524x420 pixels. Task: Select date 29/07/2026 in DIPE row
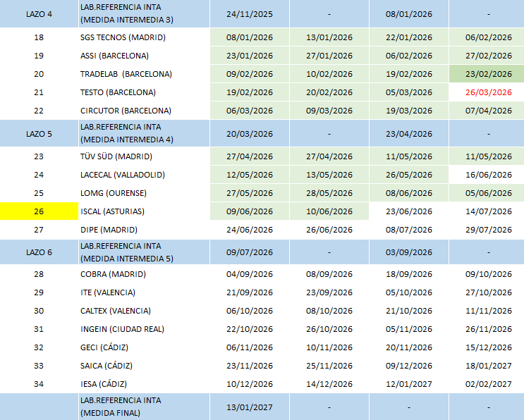point(488,230)
